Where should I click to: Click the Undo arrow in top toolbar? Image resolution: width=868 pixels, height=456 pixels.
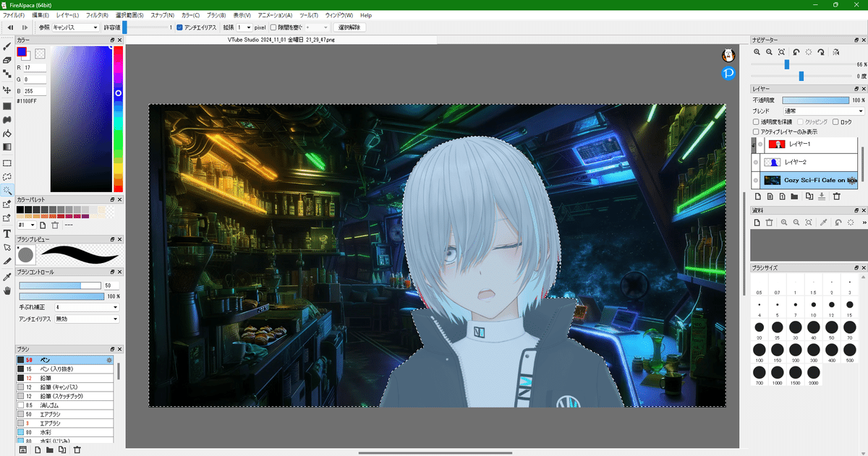click(10, 27)
